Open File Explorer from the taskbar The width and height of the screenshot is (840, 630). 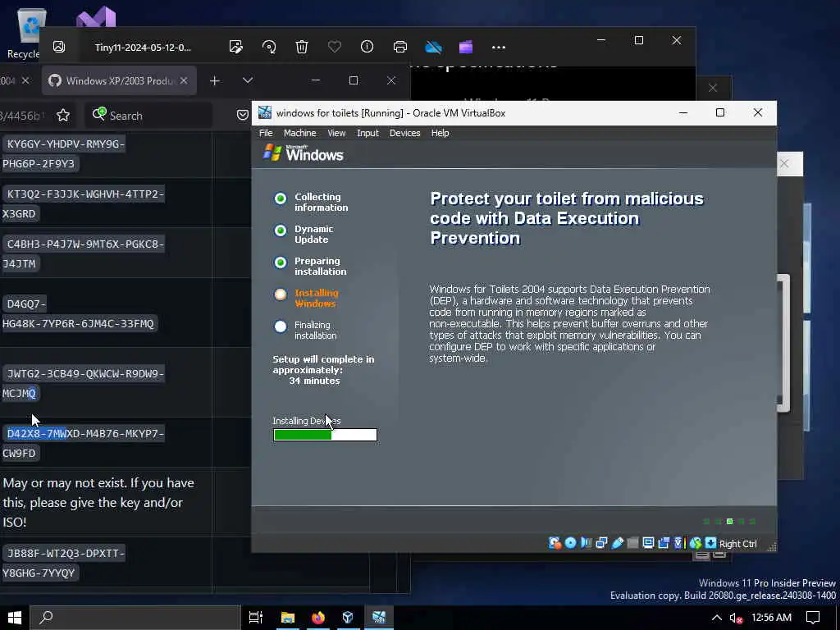(x=288, y=618)
